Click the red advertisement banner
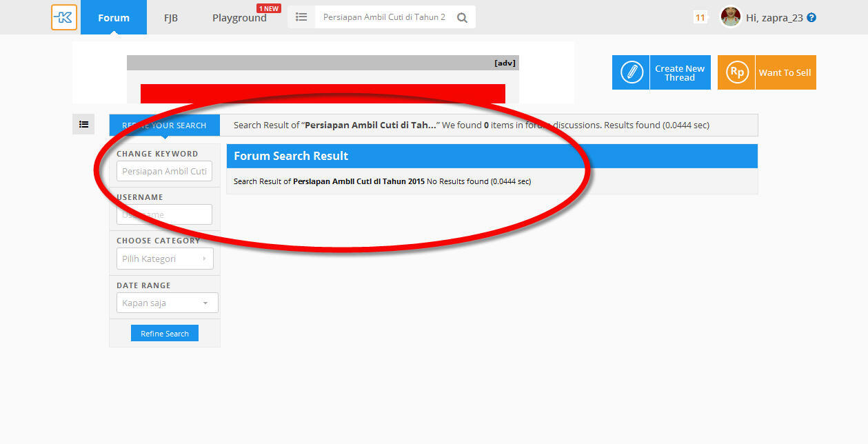This screenshot has height=444, width=868. [x=323, y=94]
